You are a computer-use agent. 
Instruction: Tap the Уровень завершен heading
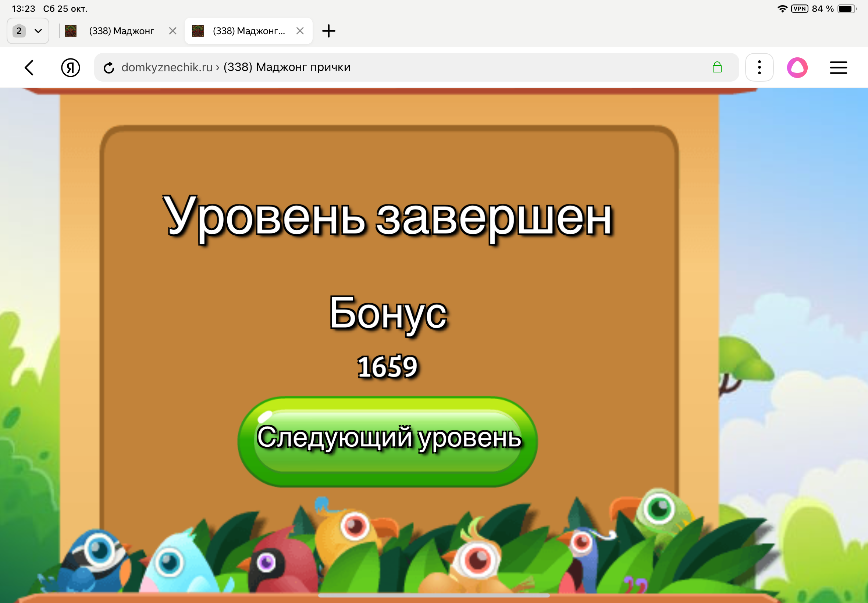click(387, 218)
